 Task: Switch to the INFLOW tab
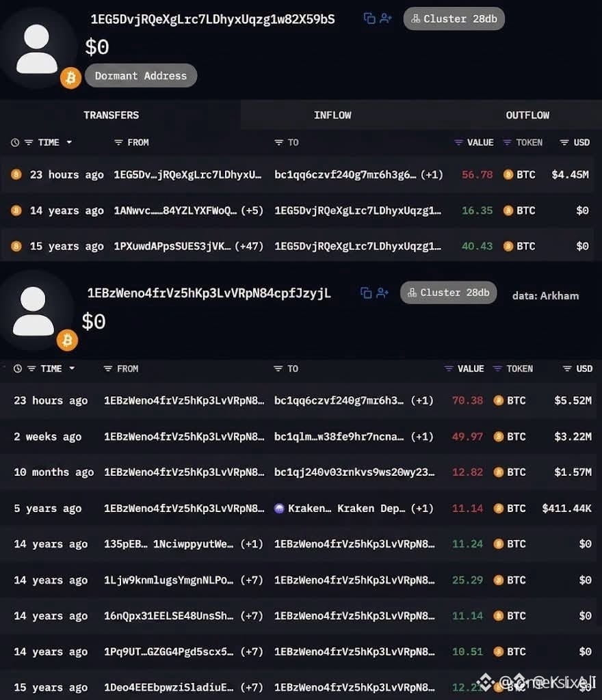pyautogui.click(x=332, y=115)
